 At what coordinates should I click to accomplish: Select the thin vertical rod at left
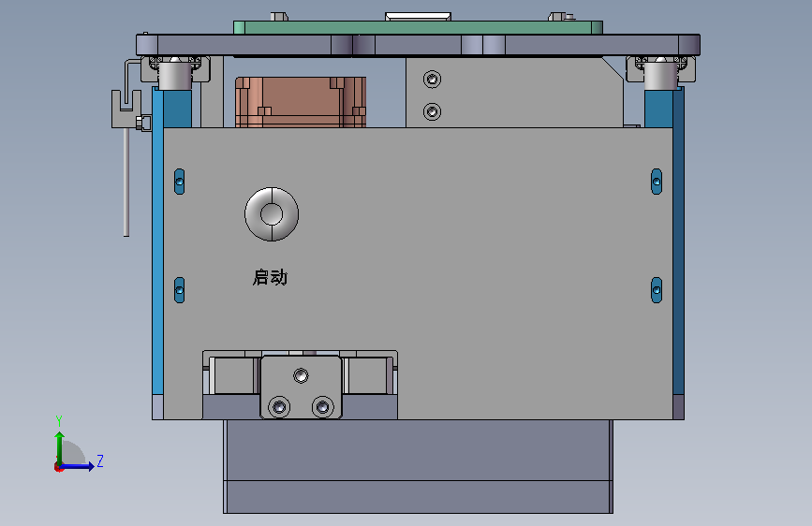tap(126, 183)
